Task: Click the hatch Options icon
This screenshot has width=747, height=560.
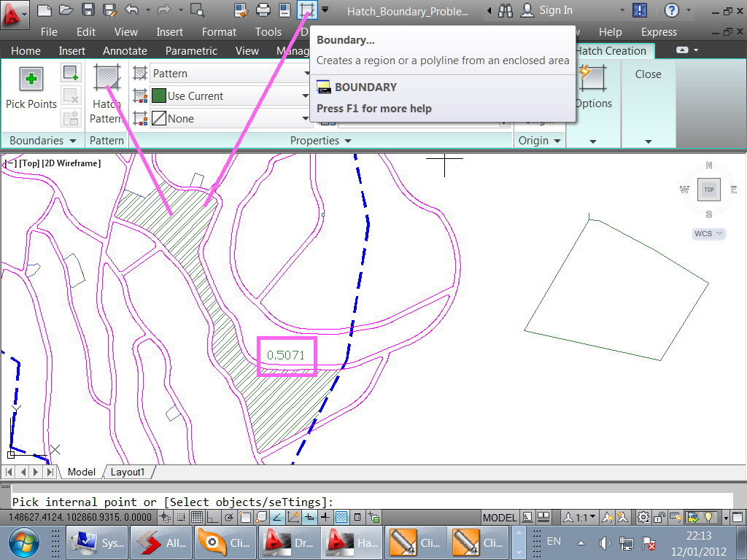Action: [x=592, y=79]
